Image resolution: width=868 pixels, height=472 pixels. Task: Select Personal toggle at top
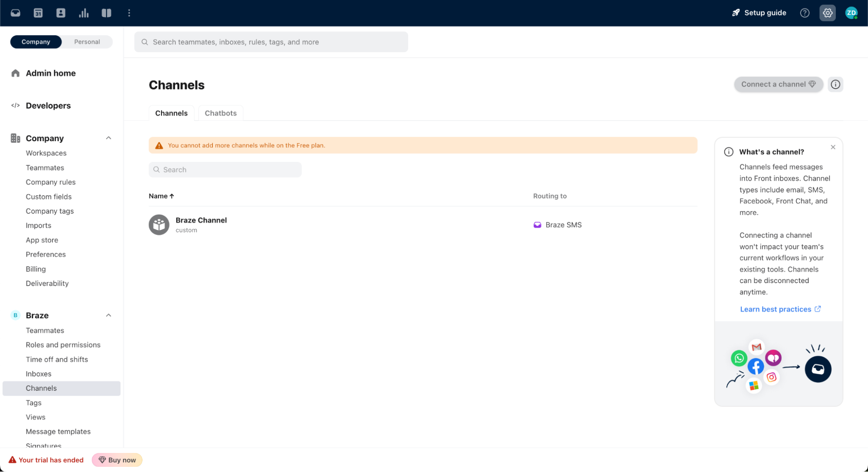coord(87,41)
